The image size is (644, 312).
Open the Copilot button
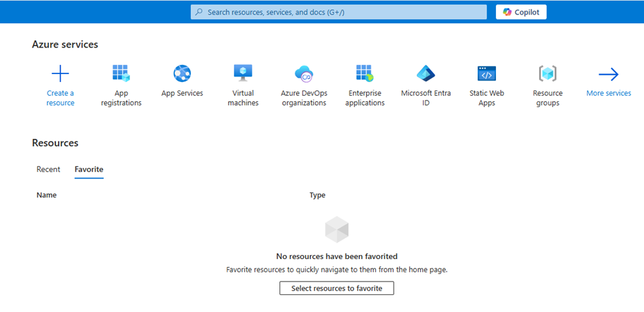pos(521,12)
